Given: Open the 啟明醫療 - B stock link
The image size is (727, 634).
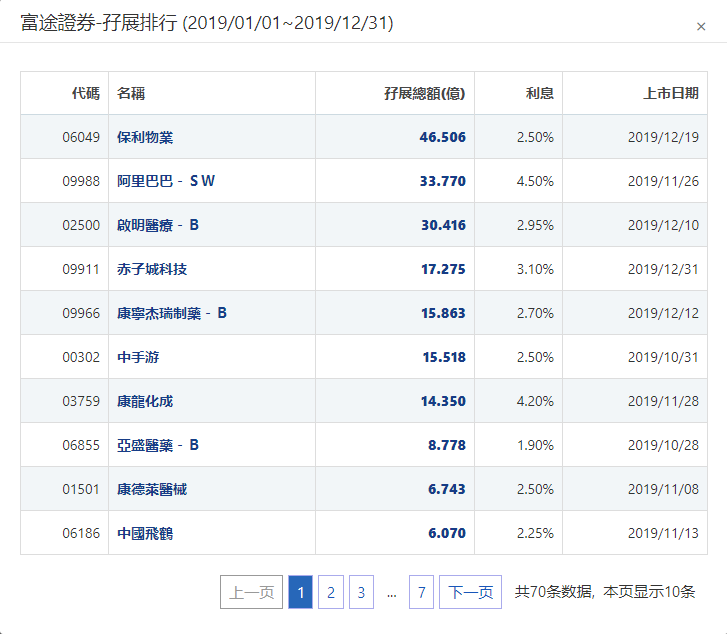Looking at the screenshot, I should click(158, 225).
